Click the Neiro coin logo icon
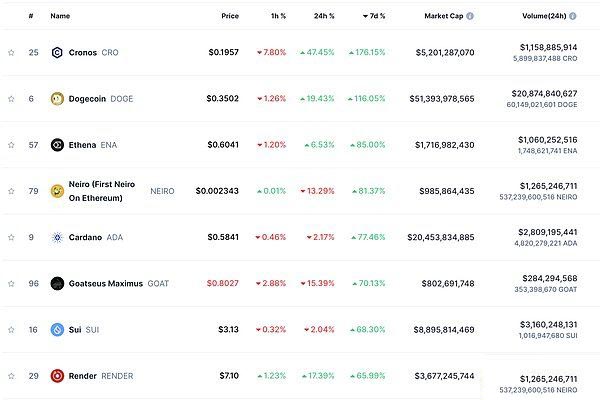This screenshot has height=400, width=600. 57,191
